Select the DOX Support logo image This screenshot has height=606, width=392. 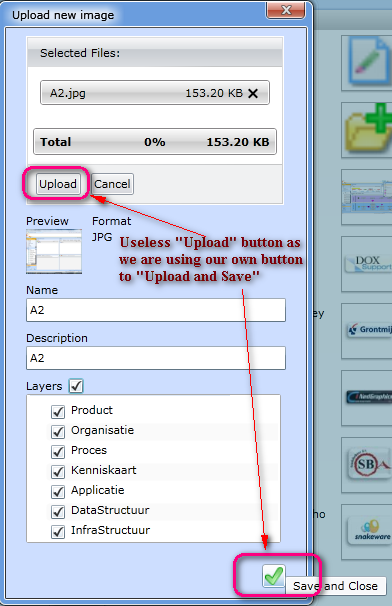(x=367, y=264)
